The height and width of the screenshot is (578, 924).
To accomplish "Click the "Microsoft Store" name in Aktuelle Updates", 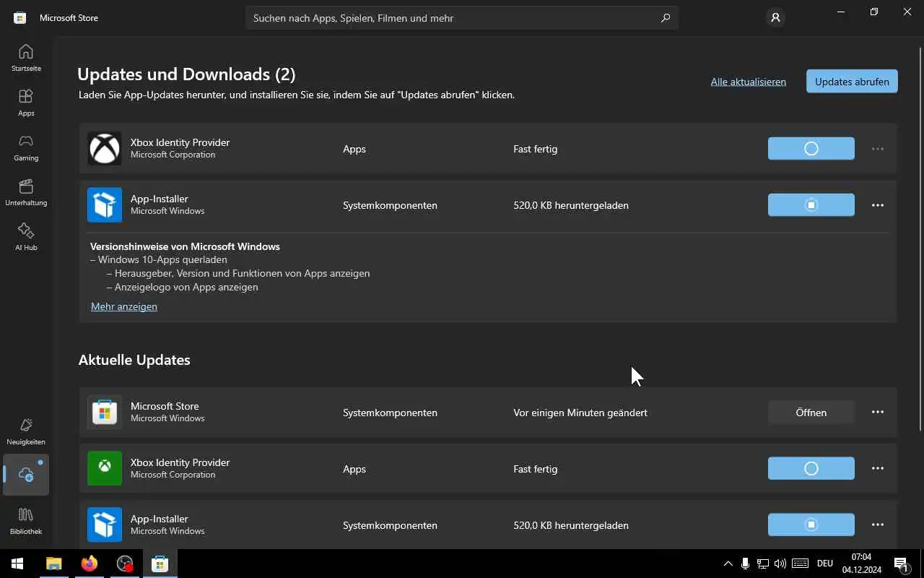I will tap(165, 406).
